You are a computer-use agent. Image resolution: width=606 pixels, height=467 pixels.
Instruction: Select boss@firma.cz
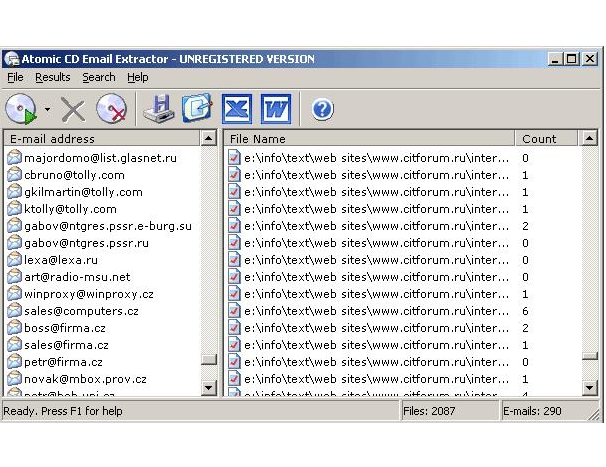click(65, 328)
